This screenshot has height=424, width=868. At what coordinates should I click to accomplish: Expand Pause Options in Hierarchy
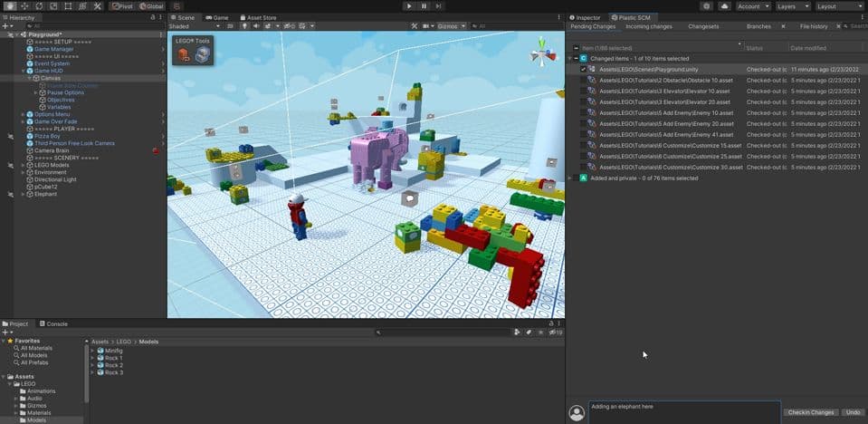pos(36,92)
